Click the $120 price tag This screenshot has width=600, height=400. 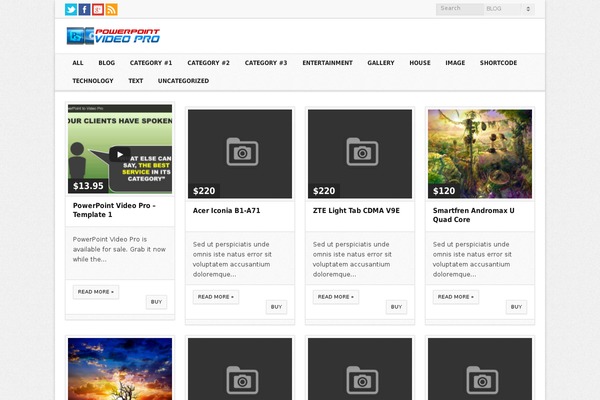pyautogui.click(x=444, y=191)
